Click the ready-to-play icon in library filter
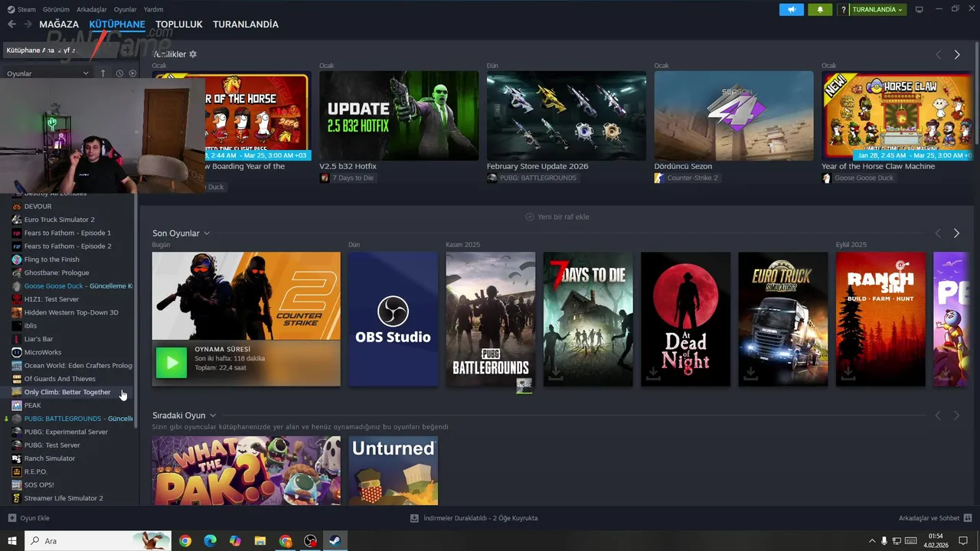The image size is (980, 551). click(x=132, y=73)
